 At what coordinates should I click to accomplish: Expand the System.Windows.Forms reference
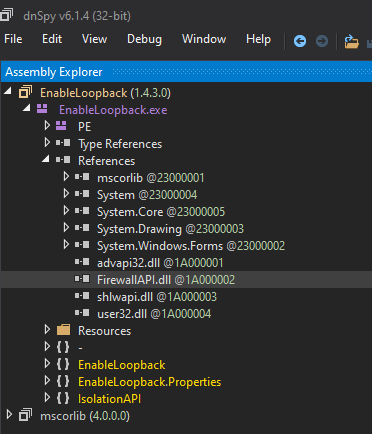point(66,245)
